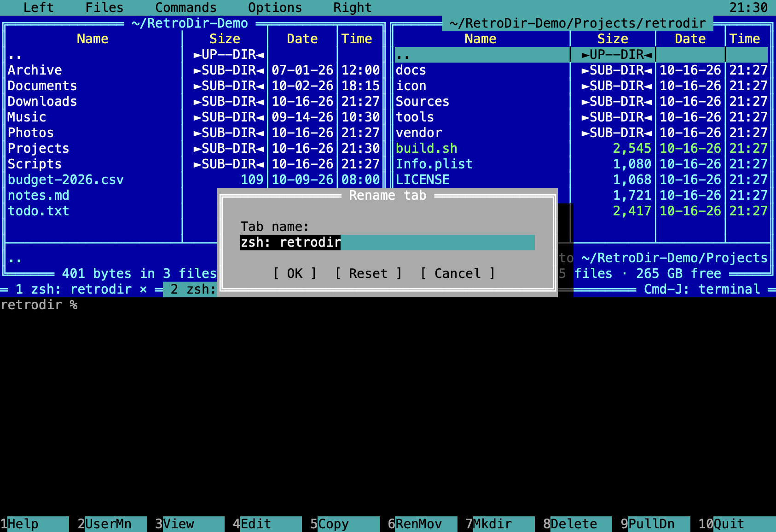The height and width of the screenshot is (532, 776).
Task: Open the Right menu
Action: point(353,7)
